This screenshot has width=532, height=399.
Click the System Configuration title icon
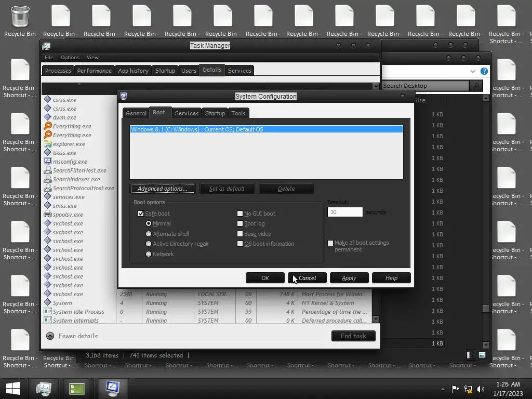point(124,96)
